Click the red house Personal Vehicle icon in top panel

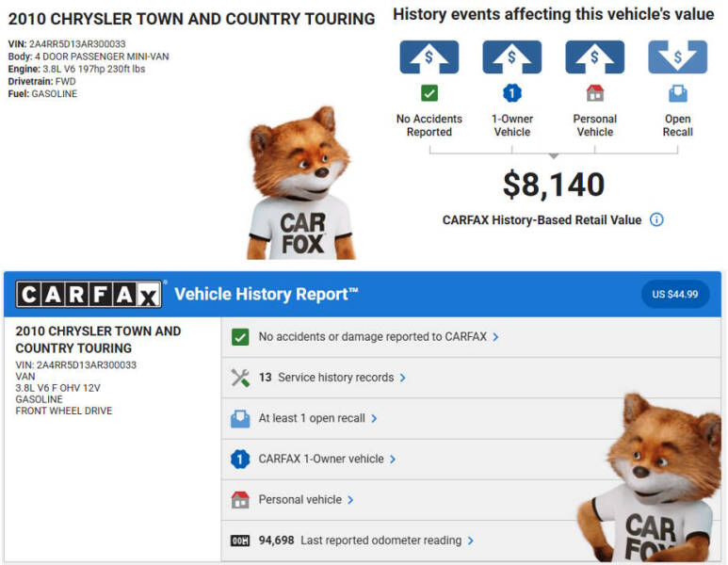pyautogui.click(x=594, y=93)
